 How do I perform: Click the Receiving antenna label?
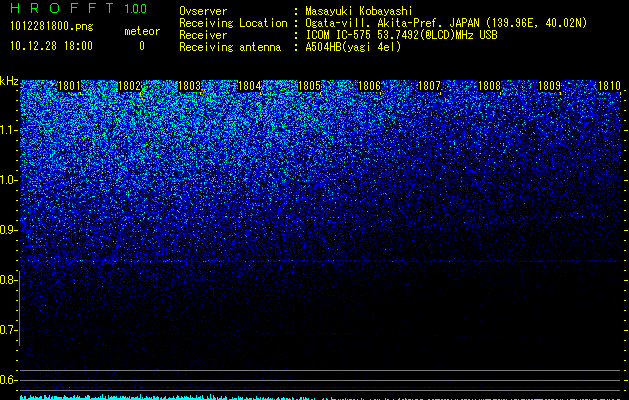pyautogui.click(x=230, y=47)
